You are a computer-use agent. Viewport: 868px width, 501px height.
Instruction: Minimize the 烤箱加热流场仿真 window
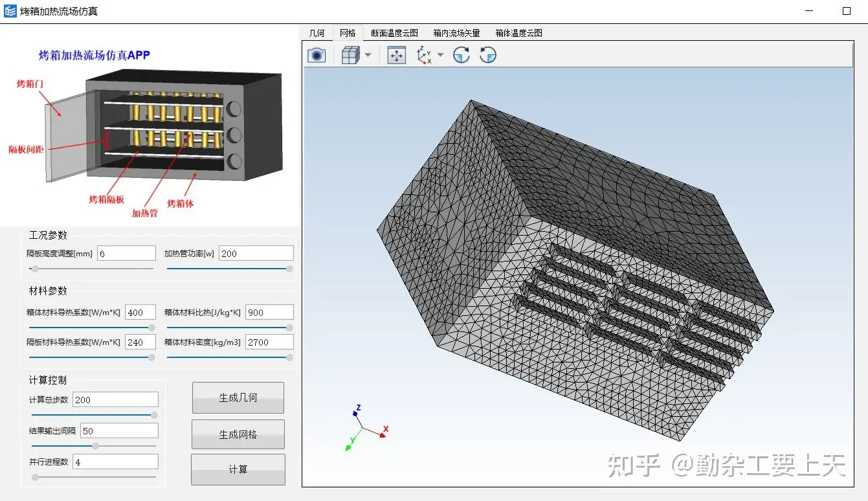(x=810, y=11)
